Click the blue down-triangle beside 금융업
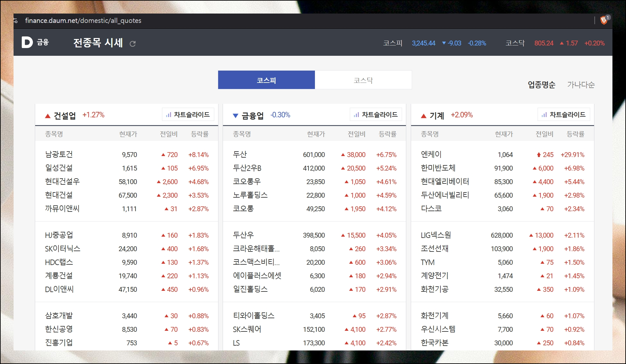The image size is (626, 364). pyautogui.click(x=236, y=116)
